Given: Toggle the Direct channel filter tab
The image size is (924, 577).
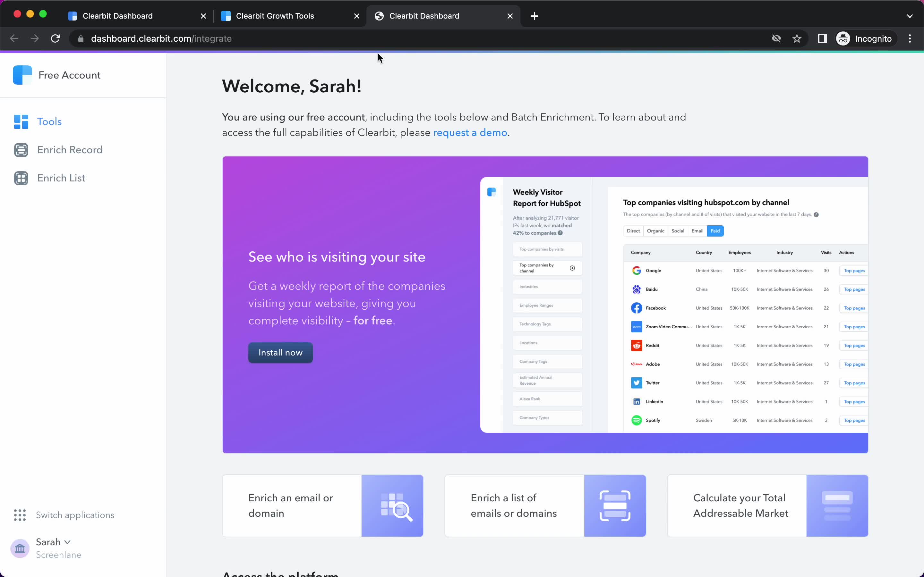Looking at the screenshot, I should coord(633,231).
